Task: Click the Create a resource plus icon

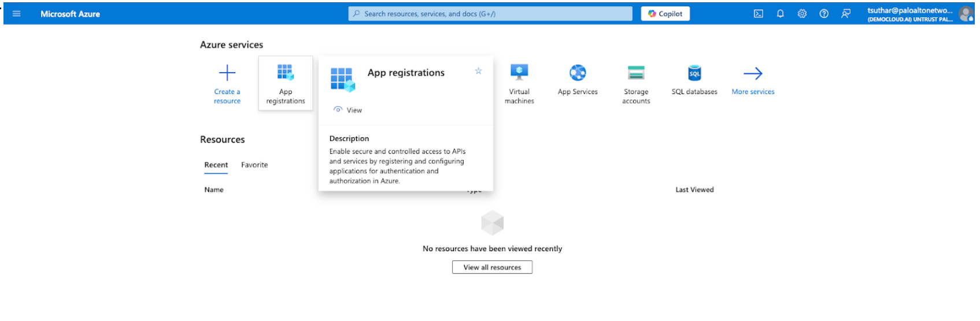Action: (227, 73)
